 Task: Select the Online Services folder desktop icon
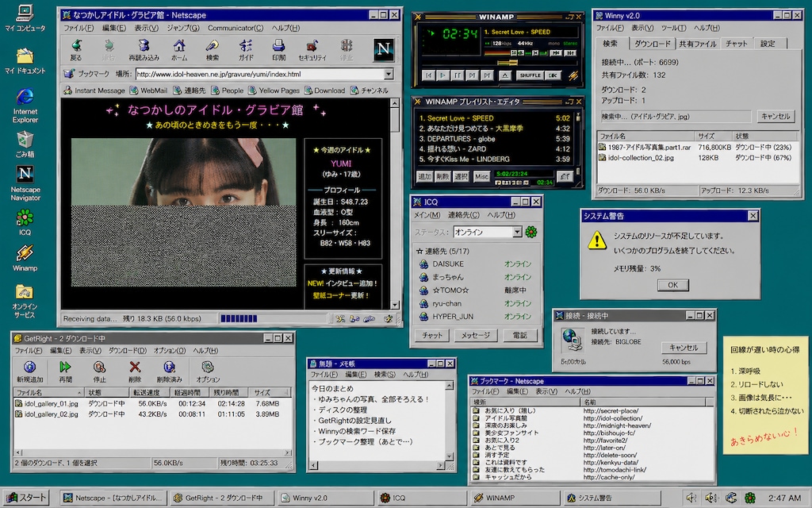[25, 292]
